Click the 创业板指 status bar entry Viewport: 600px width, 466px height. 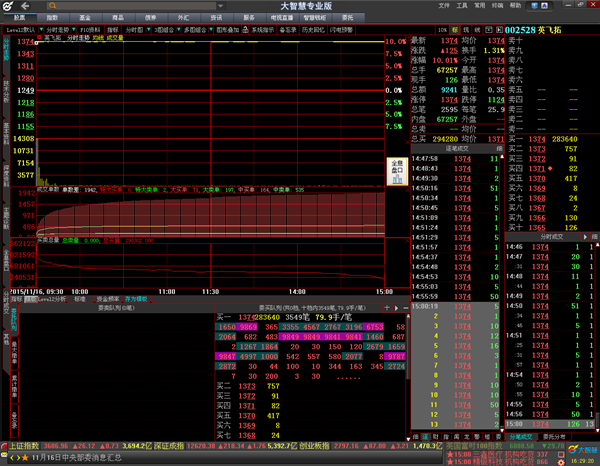point(315,446)
